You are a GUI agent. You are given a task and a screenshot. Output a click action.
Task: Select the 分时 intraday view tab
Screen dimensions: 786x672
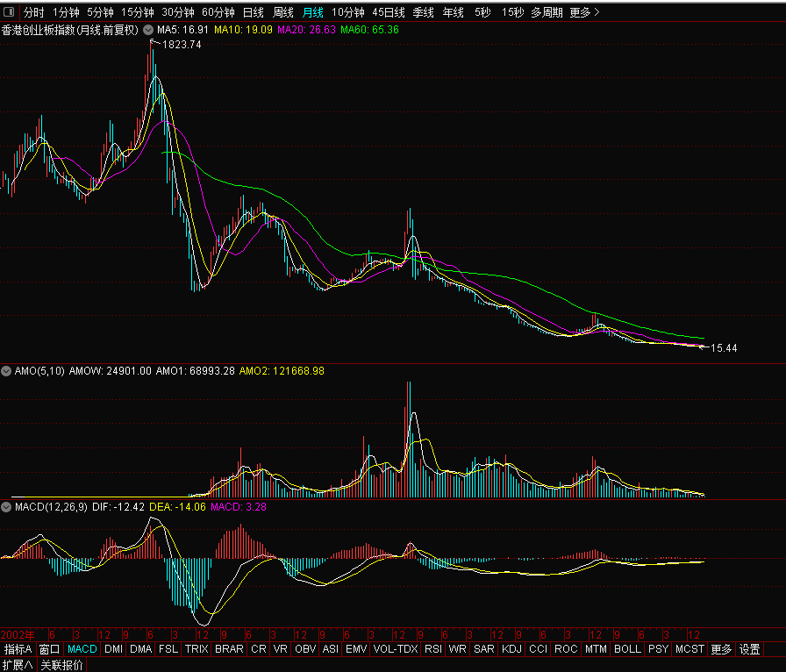click(x=33, y=12)
